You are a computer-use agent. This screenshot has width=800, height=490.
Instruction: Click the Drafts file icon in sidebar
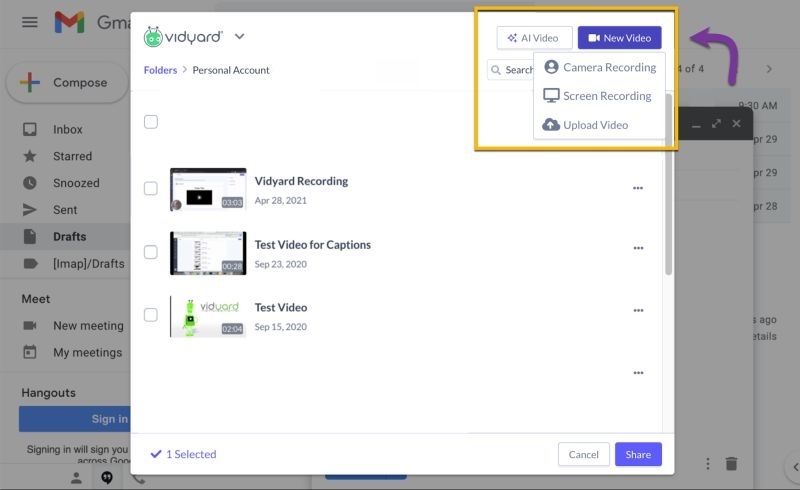tap(30, 236)
